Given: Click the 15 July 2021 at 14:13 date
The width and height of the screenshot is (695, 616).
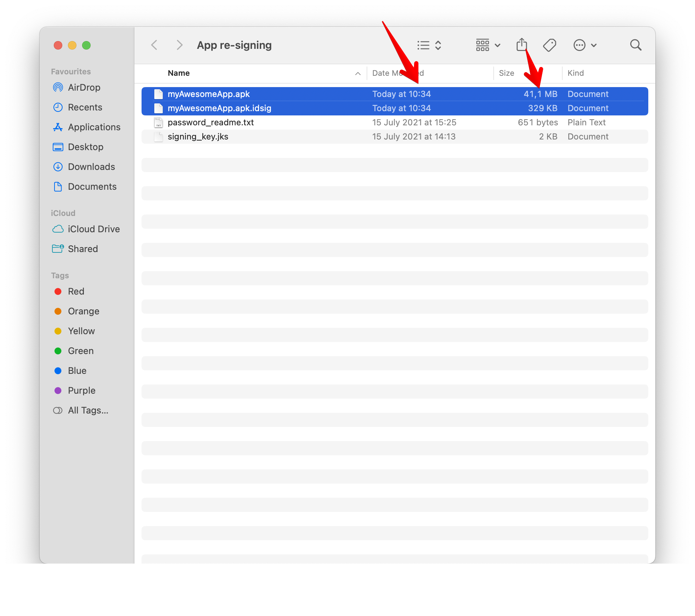Looking at the screenshot, I should coord(414,137).
